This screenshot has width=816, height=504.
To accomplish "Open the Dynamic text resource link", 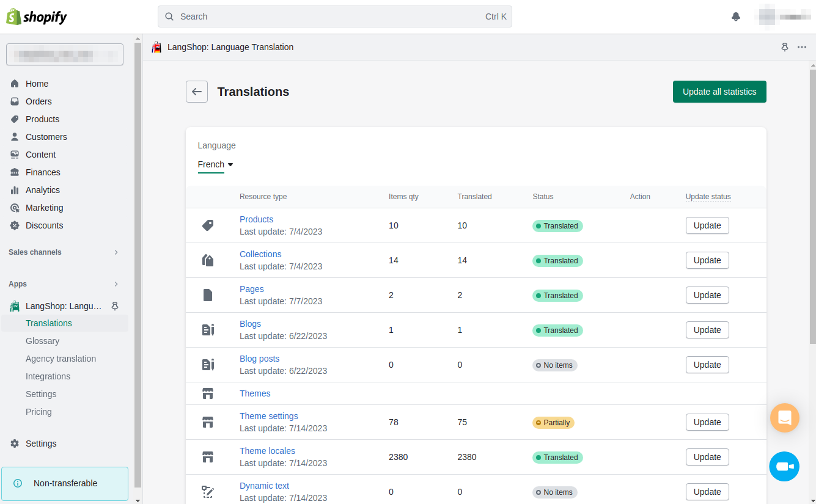I will coord(264,486).
